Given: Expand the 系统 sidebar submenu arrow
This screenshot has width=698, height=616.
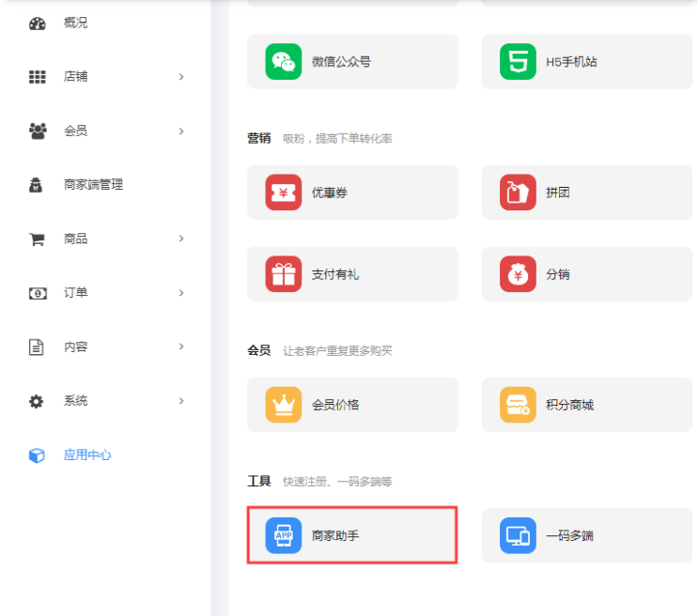Looking at the screenshot, I should pos(181,401).
